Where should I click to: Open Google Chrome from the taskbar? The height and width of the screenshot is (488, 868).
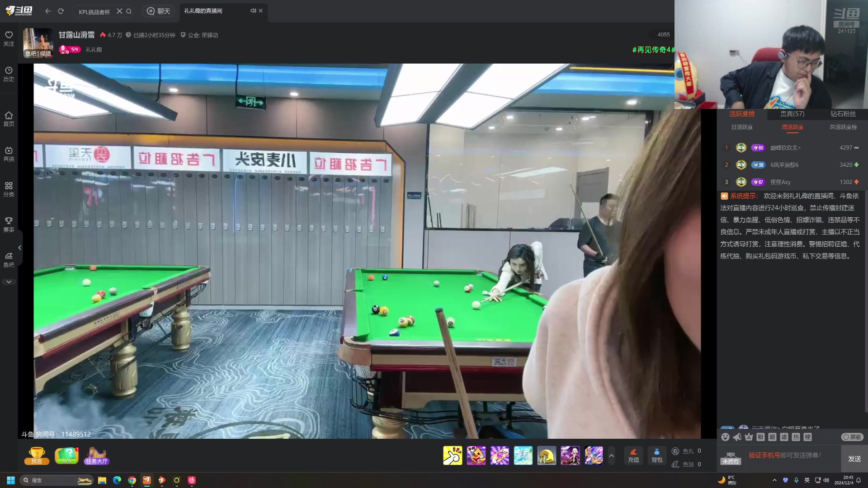[x=132, y=480]
